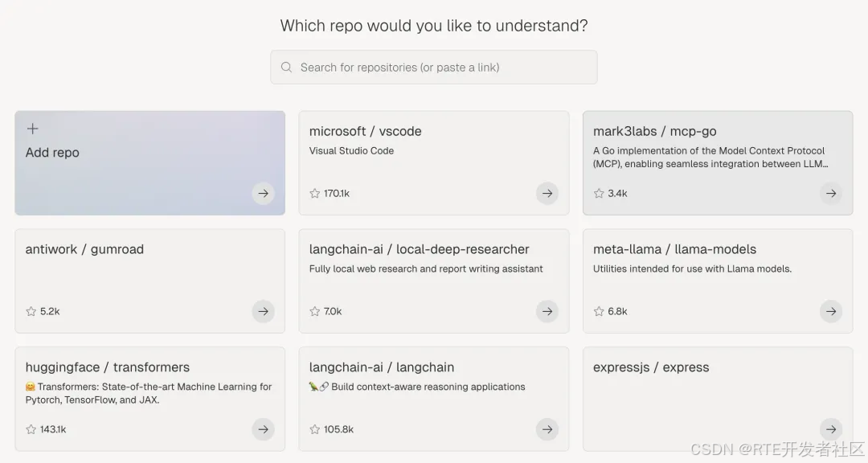This screenshot has width=868, height=463.
Task: Click the arrow icon on Add repo card
Action: click(x=263, y=194)
